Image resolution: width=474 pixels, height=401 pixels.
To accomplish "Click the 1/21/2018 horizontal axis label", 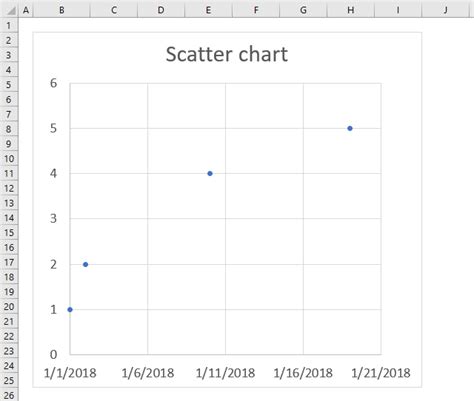I will point(381,373).
